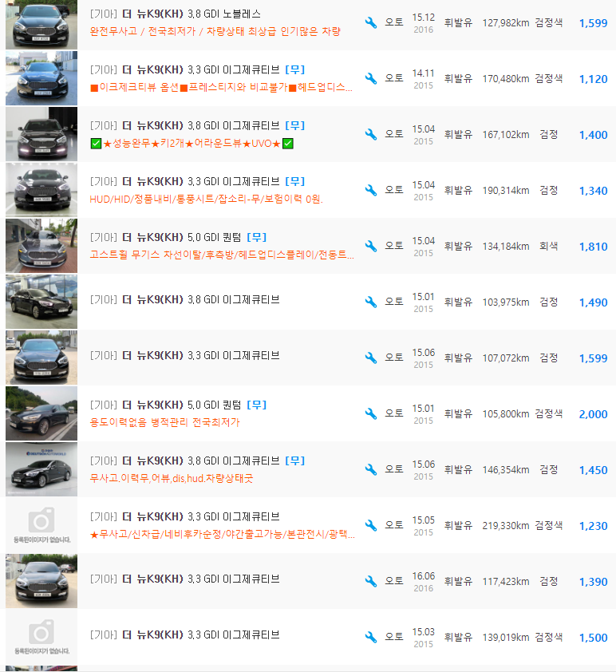Click wrench icon in 146,354km listing row

coord(371,470)
